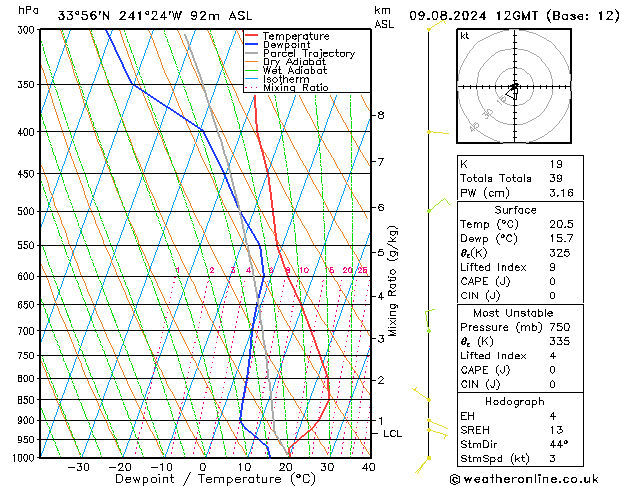Click the surface theta-e value 325
Viewport: 629px width, 486px height.
[560, 253]
